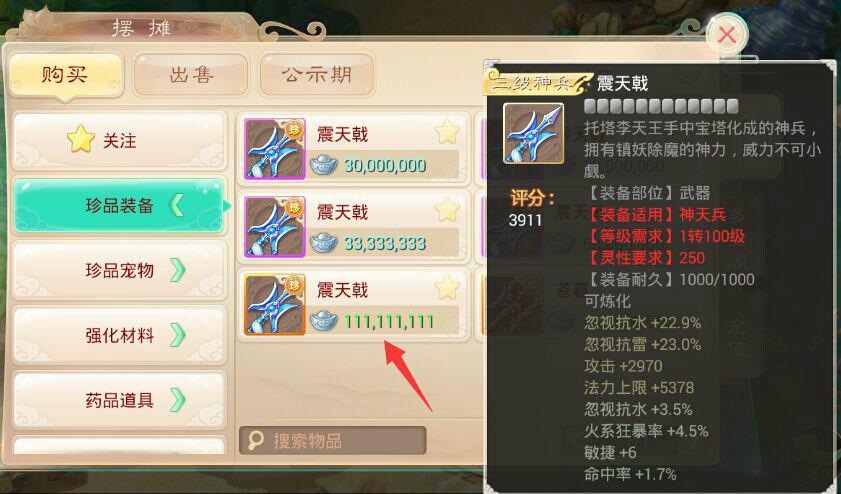
Task: Toggle favorite star on 33,333,333 震天戟
Action: pyautogui.click(x=447, y=210)
